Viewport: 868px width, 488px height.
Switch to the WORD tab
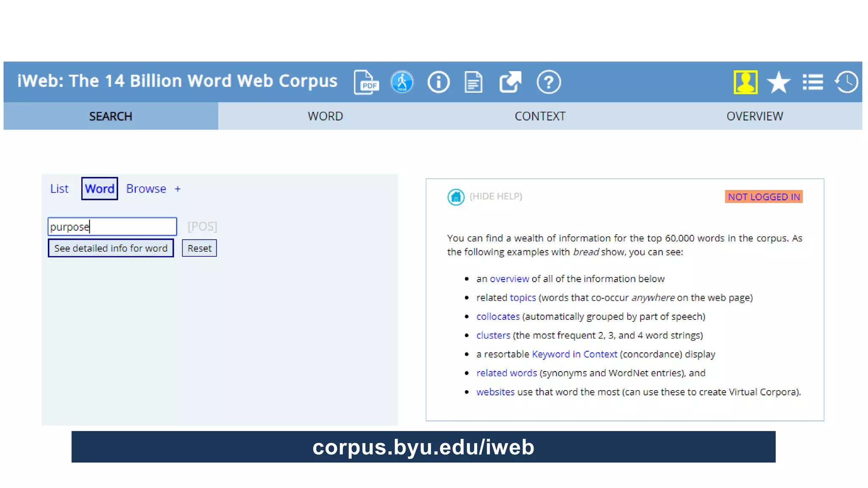[x=325, y=116]
